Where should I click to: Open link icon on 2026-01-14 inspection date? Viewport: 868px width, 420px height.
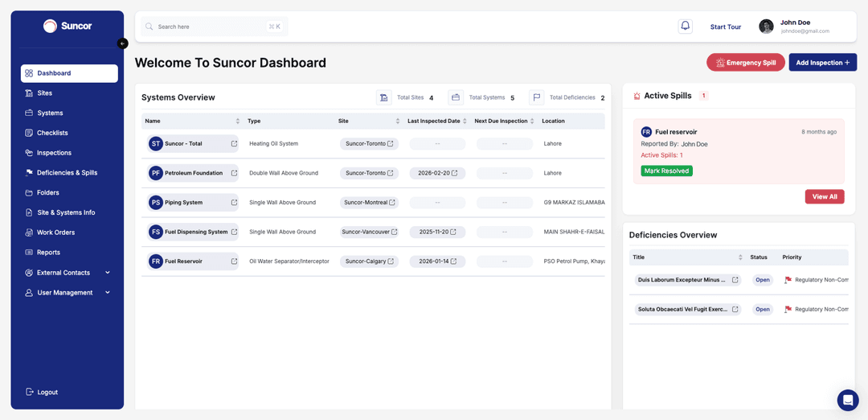pyautogui.click(x=454, y=261)
